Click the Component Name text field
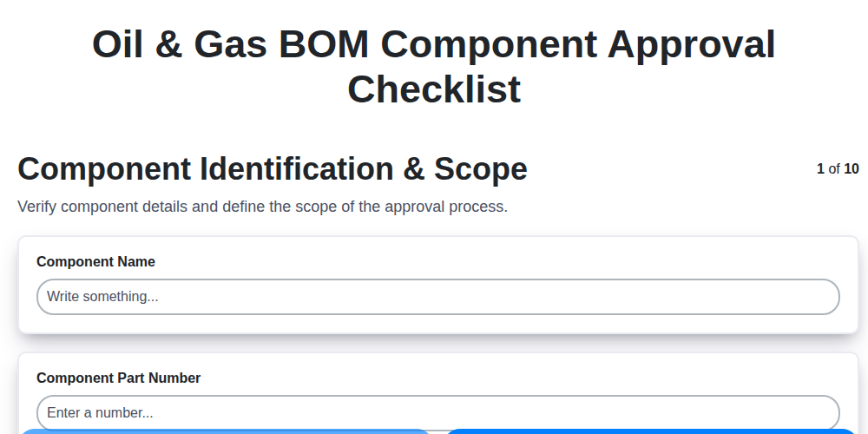 [437, 297]
